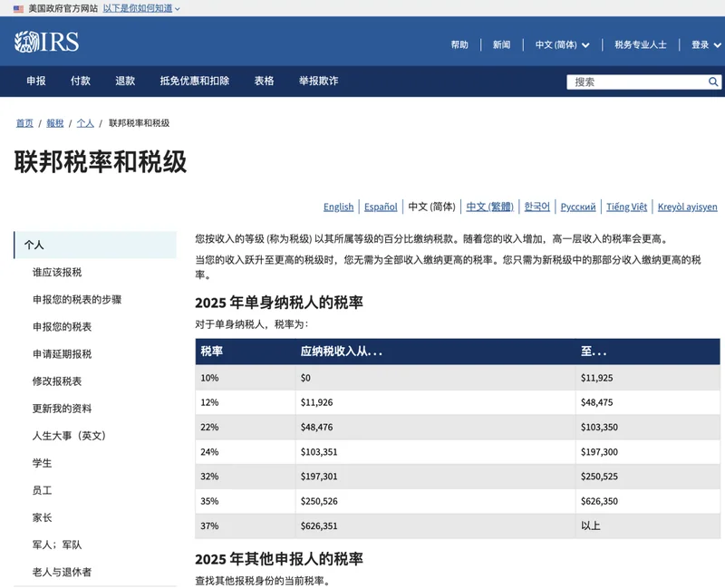
Task: Click the $48,475 table cell
Action: click(648, 402)
